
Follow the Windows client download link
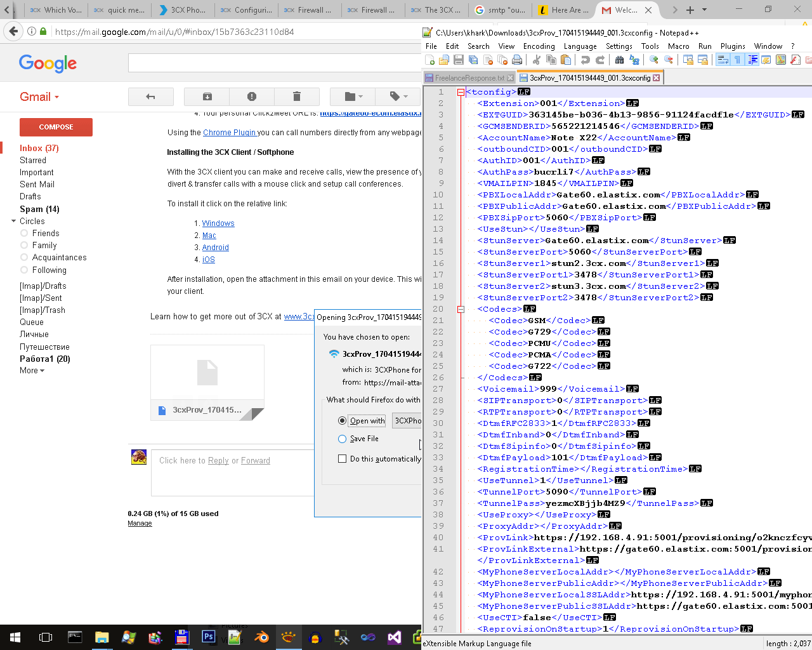218,223
